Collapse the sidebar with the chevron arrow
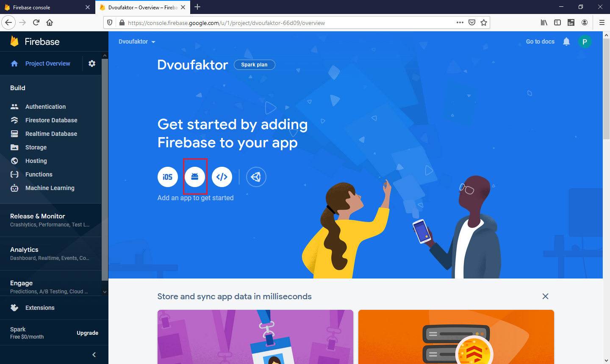The height and width of the screenshot is (364, 610). 94,355
